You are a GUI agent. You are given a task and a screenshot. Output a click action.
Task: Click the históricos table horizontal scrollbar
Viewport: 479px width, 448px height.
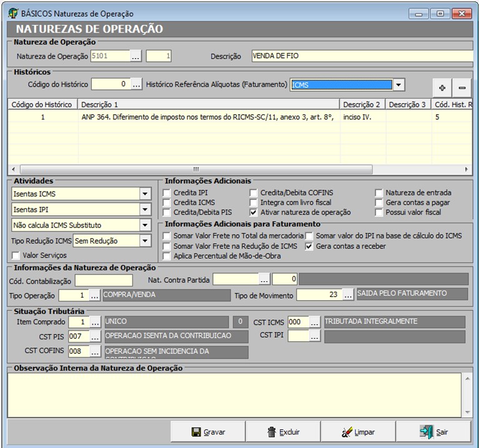[196, 169]
